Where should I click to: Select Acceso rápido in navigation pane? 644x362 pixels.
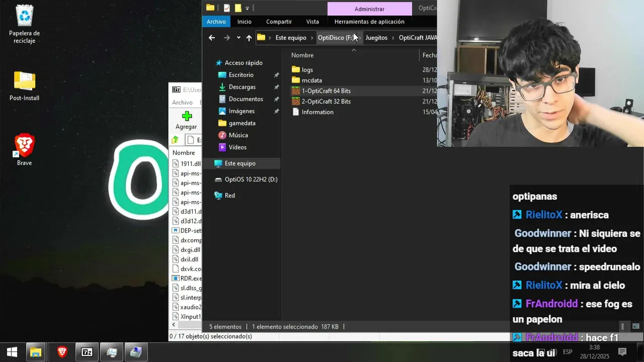coord(244,63)
